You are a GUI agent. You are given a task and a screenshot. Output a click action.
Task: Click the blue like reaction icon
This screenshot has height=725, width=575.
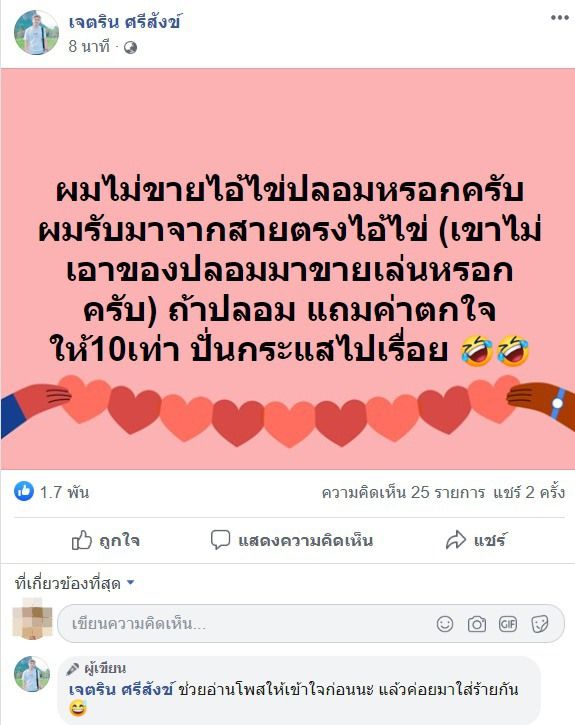pyautogui.click(x=24, y=491)
